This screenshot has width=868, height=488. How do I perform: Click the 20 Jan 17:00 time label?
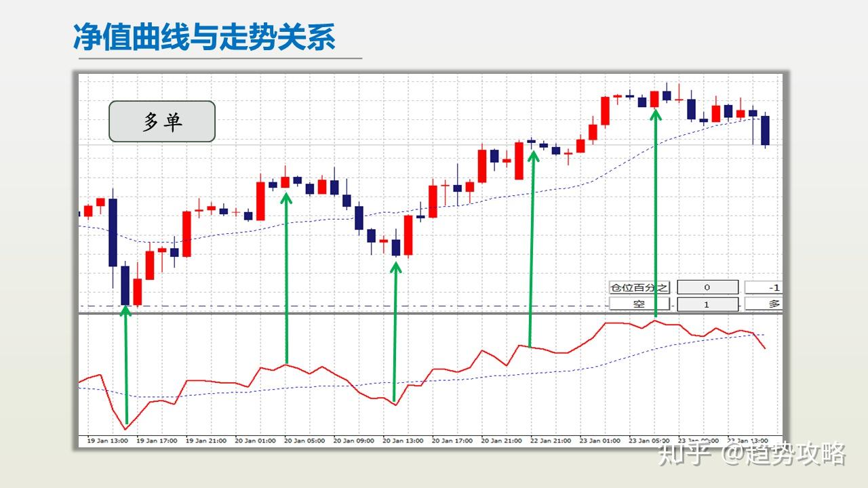point(452,441)
